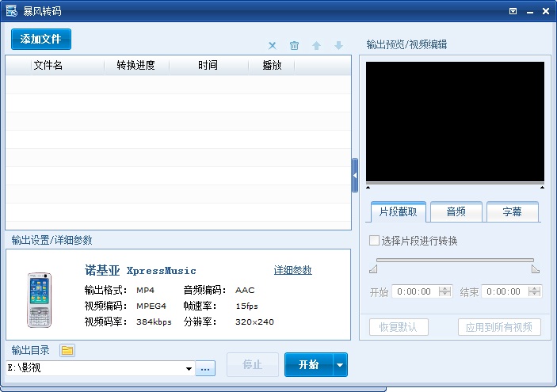Switch to the 音频 tab
The height and width of the screenshot is (392, 557).
click(x=456, y=211)
